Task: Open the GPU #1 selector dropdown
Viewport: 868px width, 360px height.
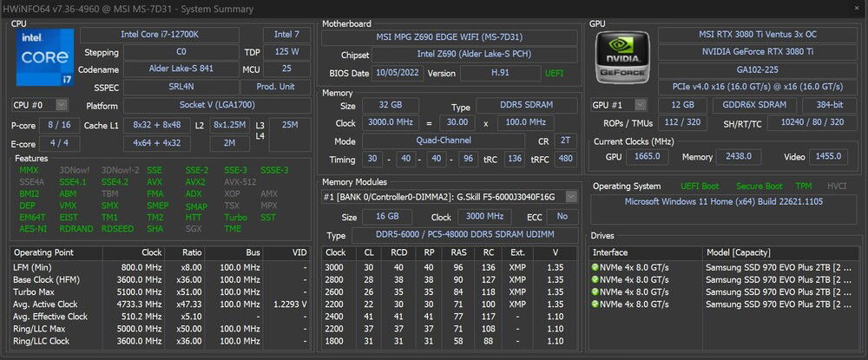Action: click(640, 105)
